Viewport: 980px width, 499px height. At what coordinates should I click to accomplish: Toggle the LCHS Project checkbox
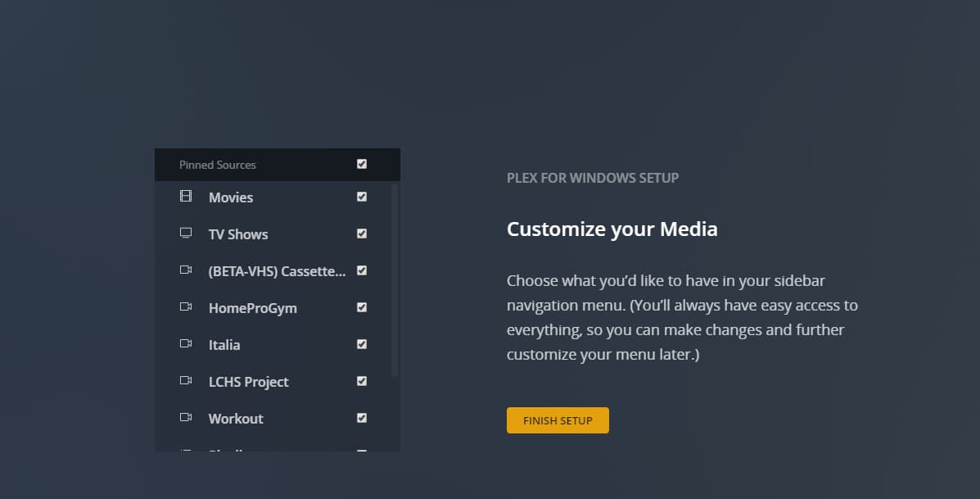point(362,381)
